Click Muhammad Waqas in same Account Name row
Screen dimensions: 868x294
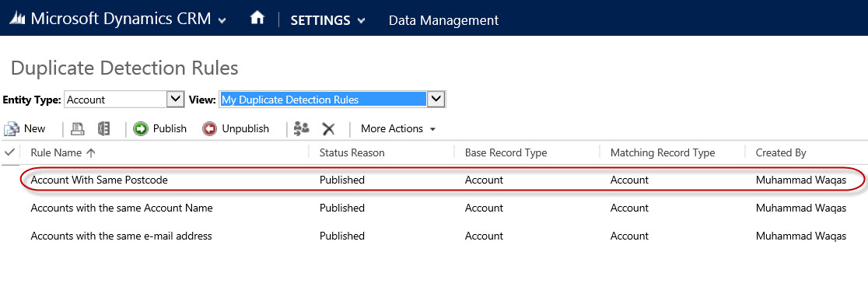(x=801, y=208)
